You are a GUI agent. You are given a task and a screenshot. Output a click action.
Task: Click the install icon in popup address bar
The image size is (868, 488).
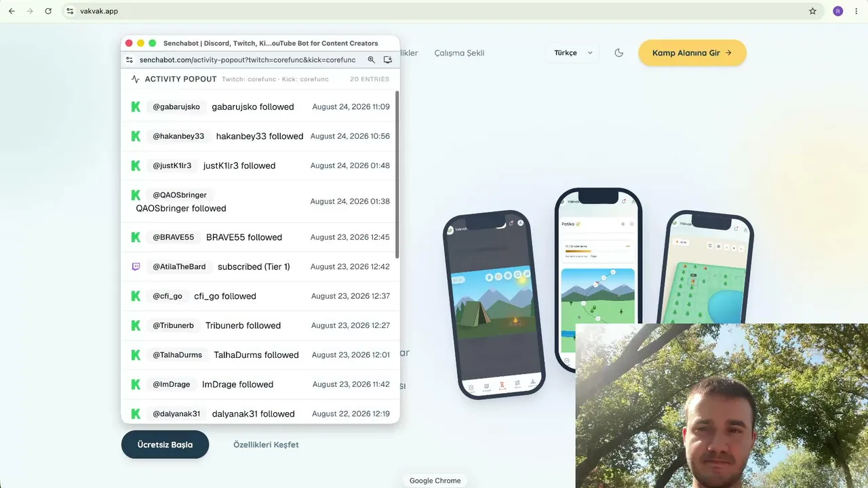tap(388, 60)
